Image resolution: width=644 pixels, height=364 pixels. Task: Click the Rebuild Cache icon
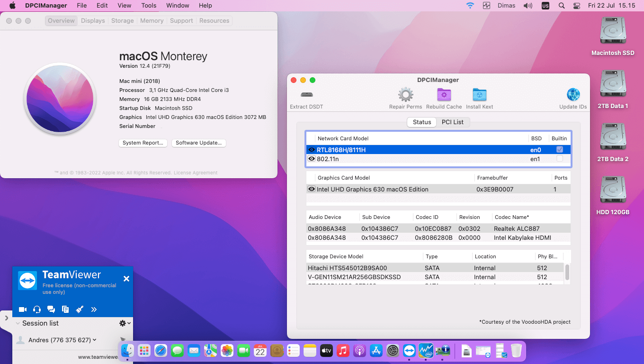tap(444, 95)
